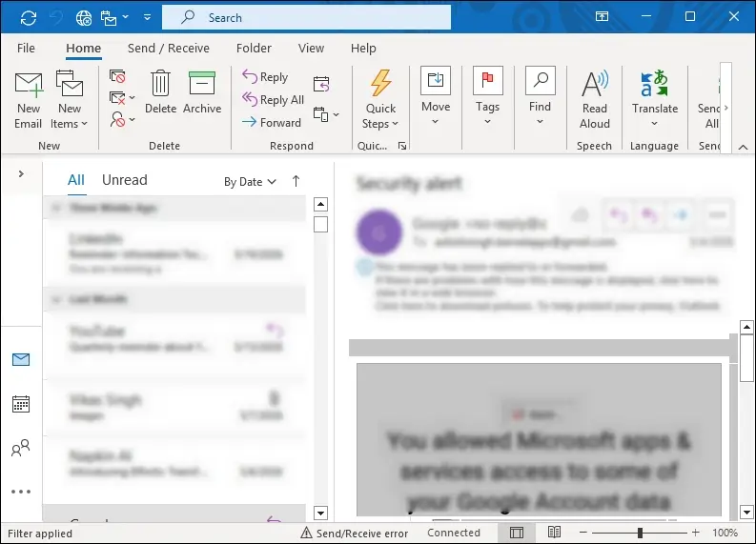Open the View ribbon tab

(x=311, y=49)
